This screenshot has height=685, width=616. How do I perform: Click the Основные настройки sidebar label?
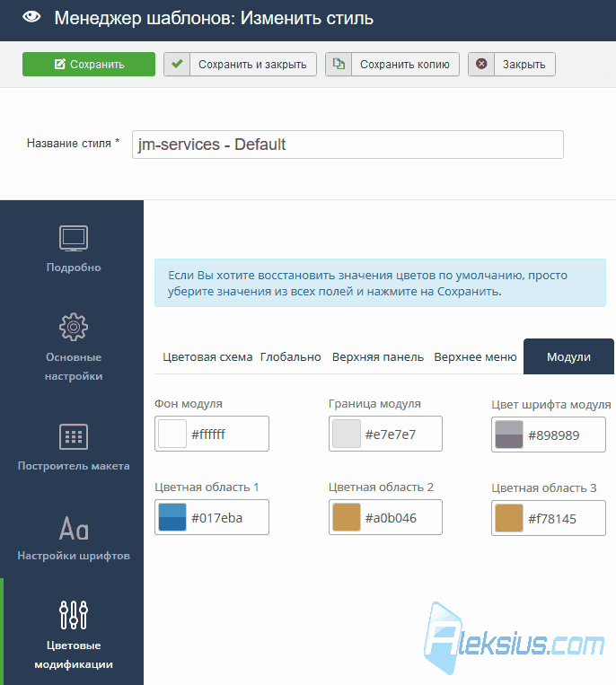coord(74,366)
